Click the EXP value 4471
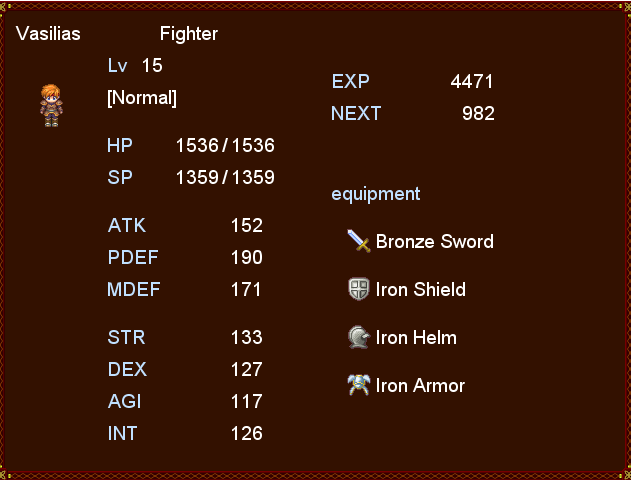Screen dimensions: 631x480 tap(472, 82)
